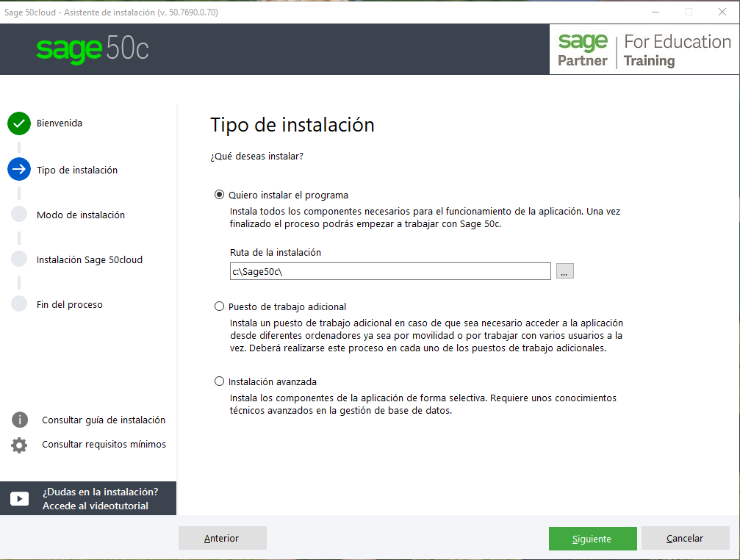Screen dimensions: 740x560
Task: Click the grey step circle for Fin del proceso
Action: point(19,304)
